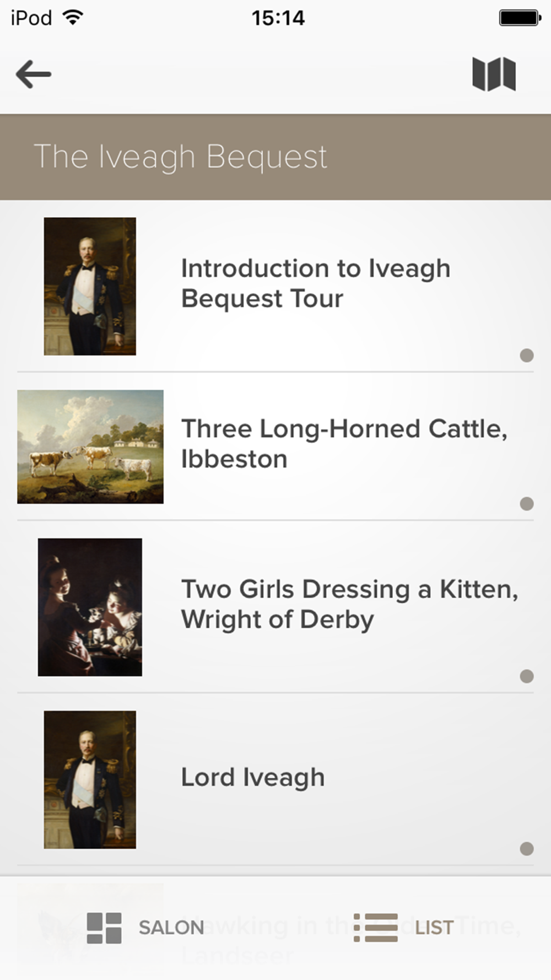551x980 pixels.
Task: Tap the Two Girls Dressing Kitten thumbnail
Action: [x=90, y=607]
